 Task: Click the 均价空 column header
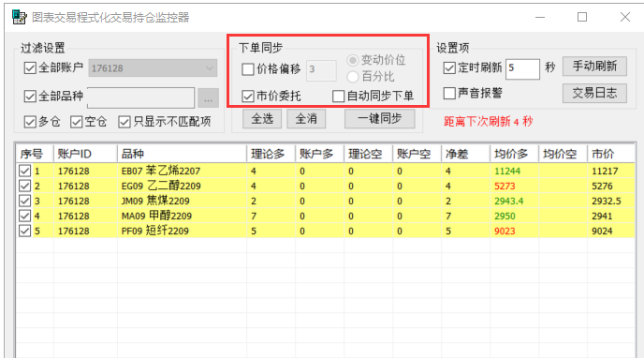(563, 154)
